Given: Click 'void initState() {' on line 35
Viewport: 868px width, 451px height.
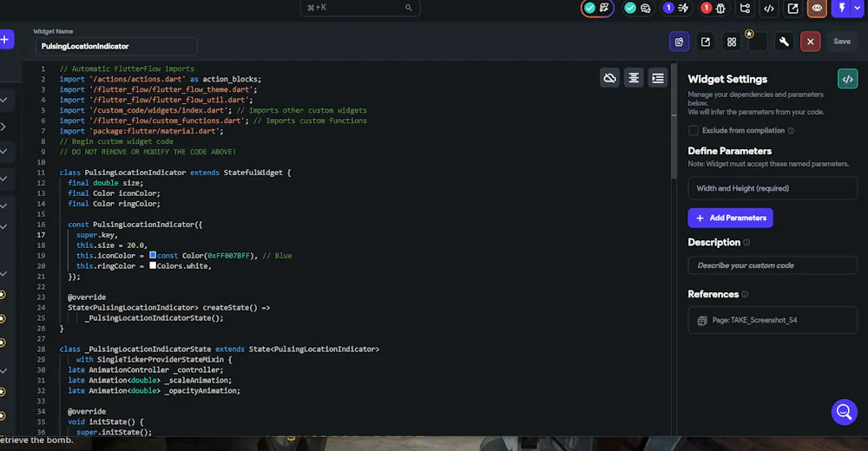Looking at the screenshot, I should (106, 422).
